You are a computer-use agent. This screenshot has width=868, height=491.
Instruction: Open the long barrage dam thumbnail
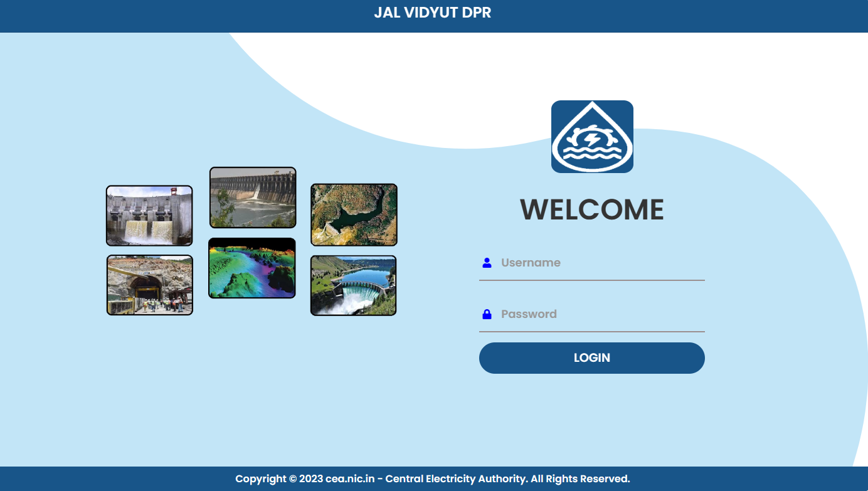tap(253, 198)
